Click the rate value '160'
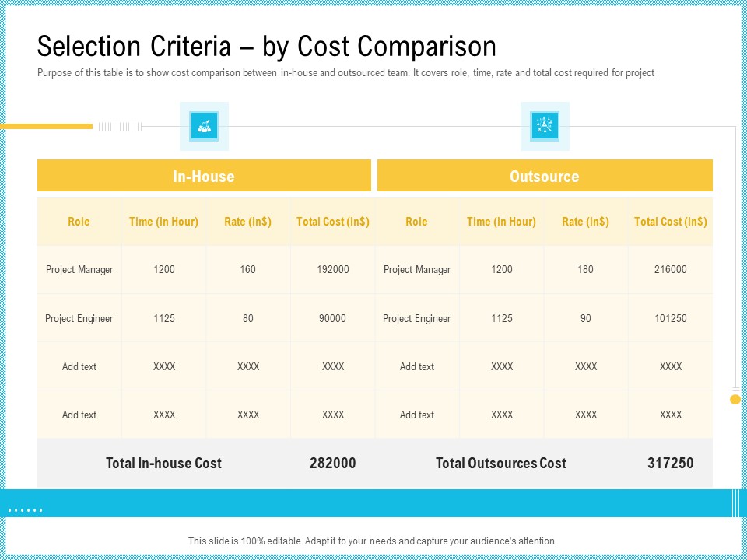 [247, 270]
